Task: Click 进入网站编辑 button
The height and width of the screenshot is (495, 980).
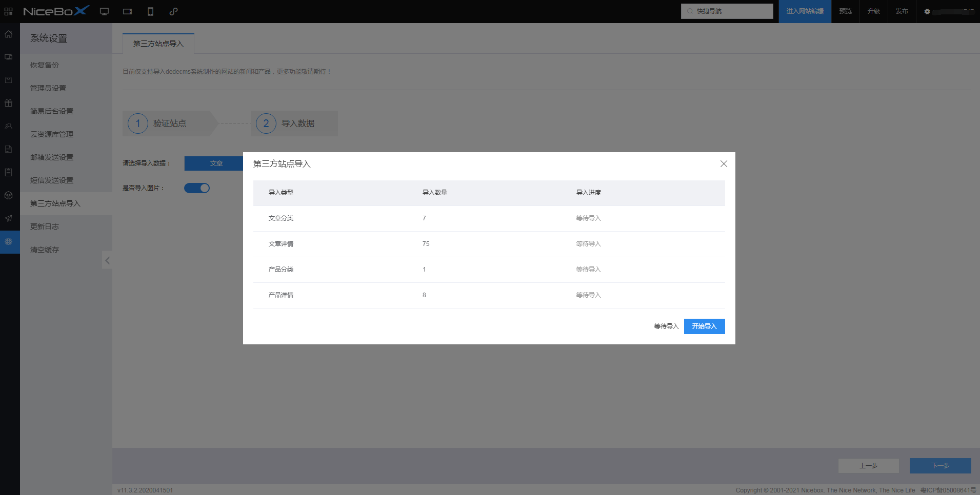Action: (x=805, y=11)
